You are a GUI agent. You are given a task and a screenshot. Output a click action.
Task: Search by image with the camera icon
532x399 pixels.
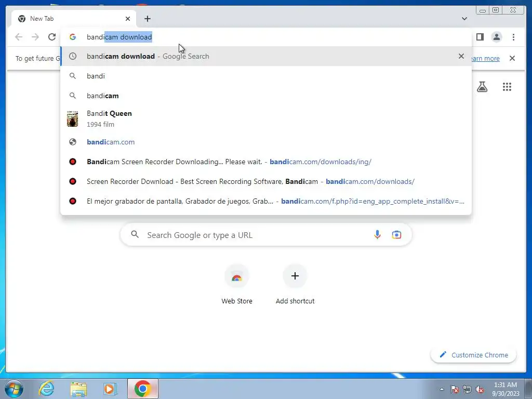click(x=396, y=235)
